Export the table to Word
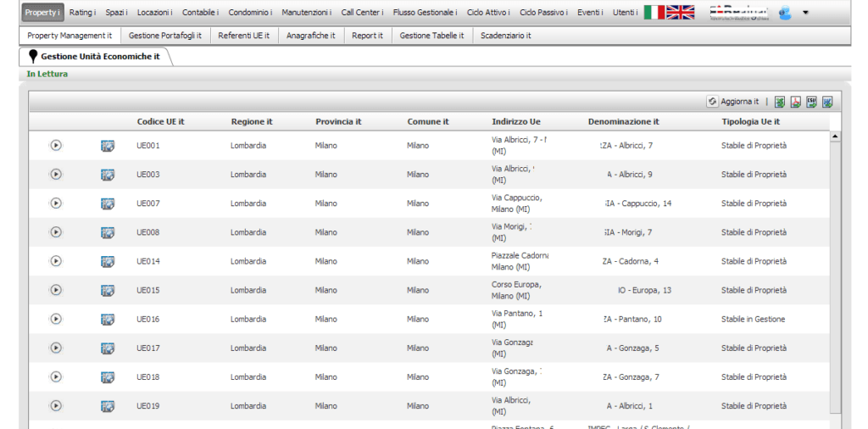The width and height of the screenshot is (868, 429). (x=827, y=102)
